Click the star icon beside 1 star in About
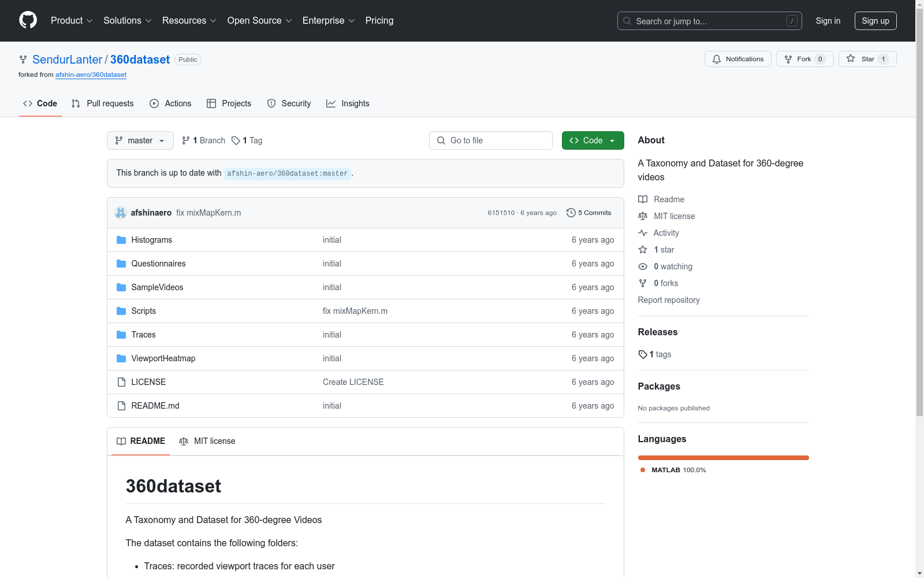Image resolution: width=924 pixels, height=578 pixels. click(643, 250)
